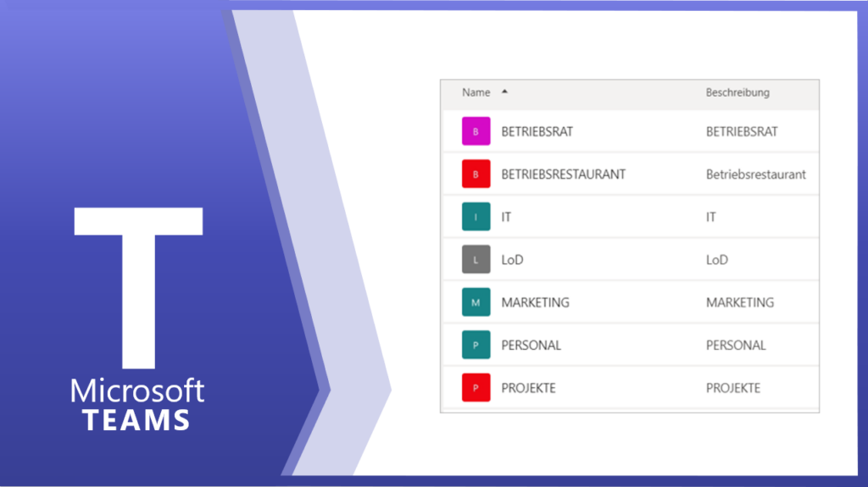Screen dimensions: 868x487
Task: Click the red B icon for BETRIEBSRESTAURANT
Action: pyautogui.click(x=476, y=174)
